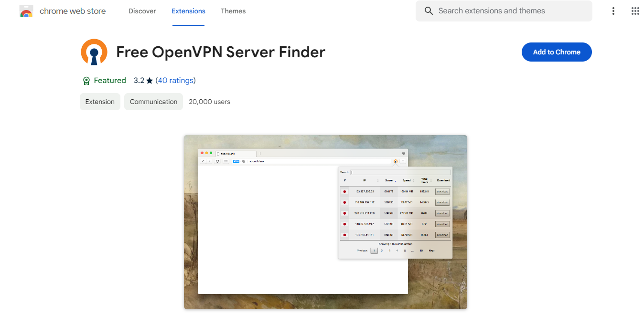This screenshot has height=335, width=644.
Task: Click the search magnifier icon
Action: click(429, 11)
